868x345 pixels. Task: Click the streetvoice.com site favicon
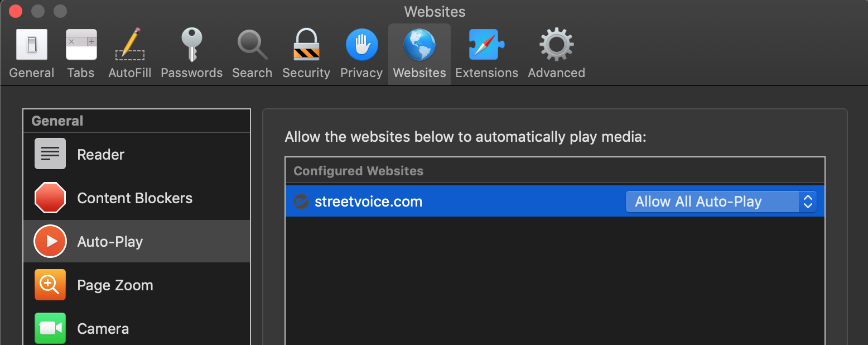pyautogui.click(x=301, y=202)
